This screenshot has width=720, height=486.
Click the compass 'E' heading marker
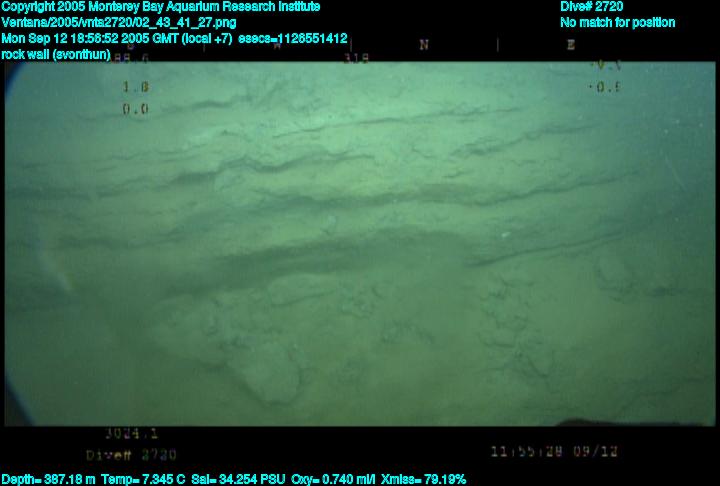coord(571,45)
